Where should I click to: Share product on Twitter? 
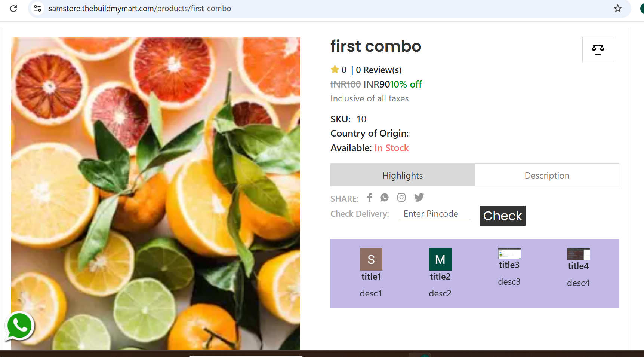point(419,197)
